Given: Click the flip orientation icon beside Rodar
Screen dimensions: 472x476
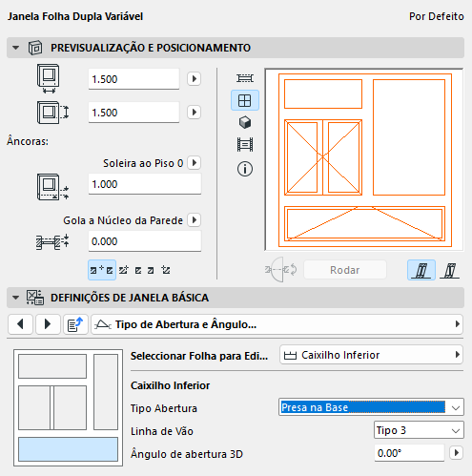Looking at the screenshot, I should [x=281, y=270].
